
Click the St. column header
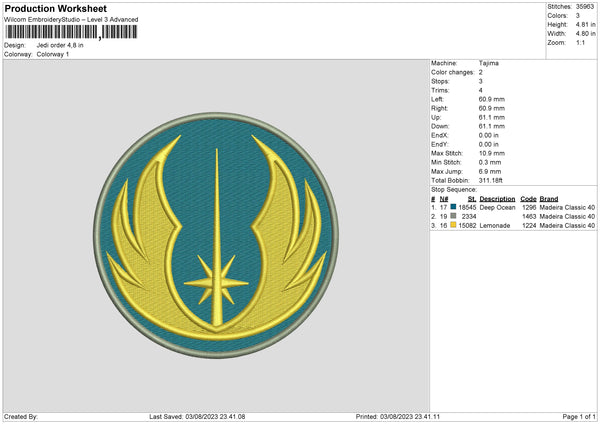point(472,199)
